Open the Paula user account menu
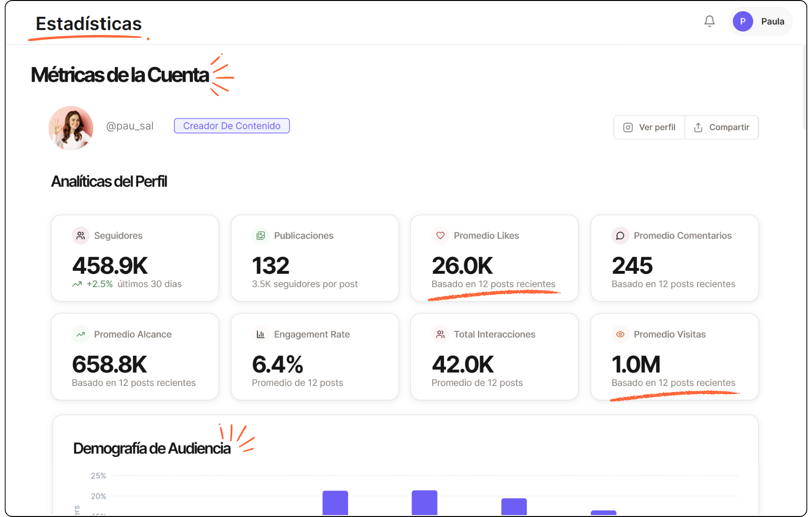The height and width of the screenshot is (517, 812). [772, 22]
